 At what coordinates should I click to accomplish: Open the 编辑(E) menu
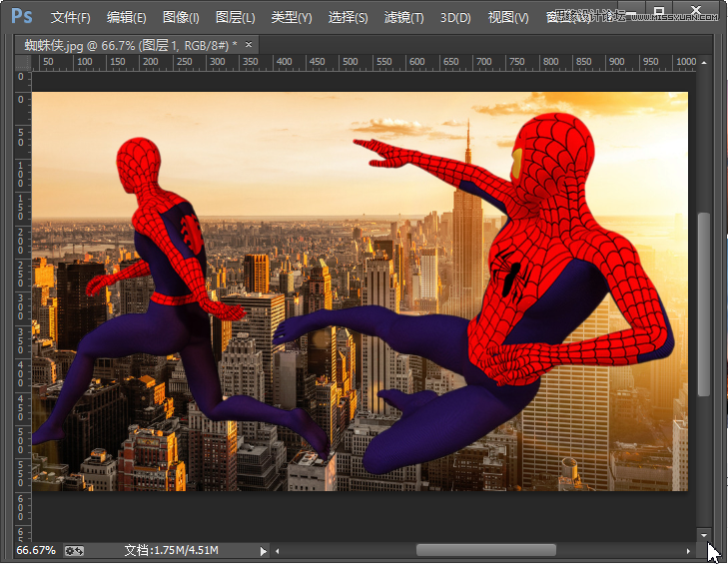[126, 18]
